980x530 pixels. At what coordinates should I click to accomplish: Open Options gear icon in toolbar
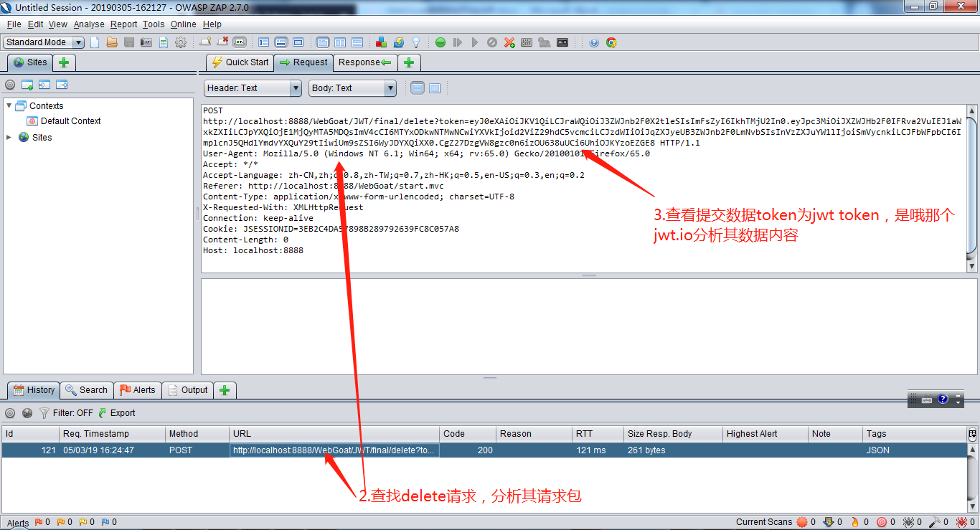point(181,42)
